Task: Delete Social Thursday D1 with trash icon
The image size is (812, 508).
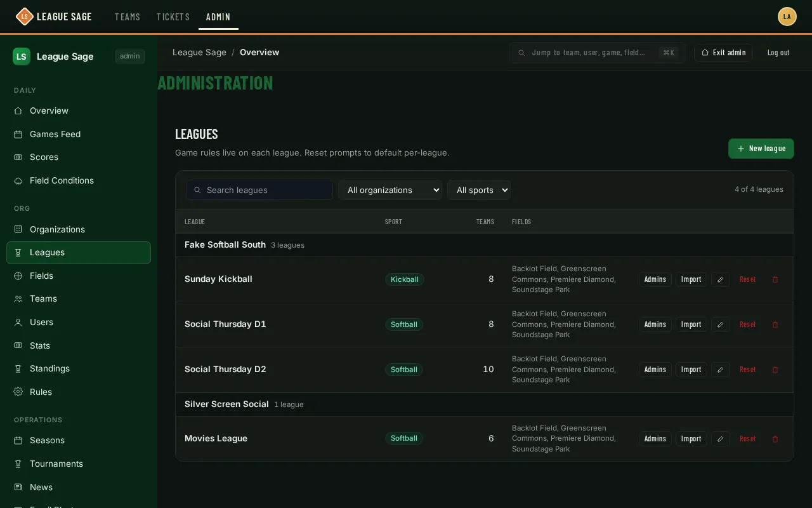Action: pyautogui.click(x=775, y=324)
